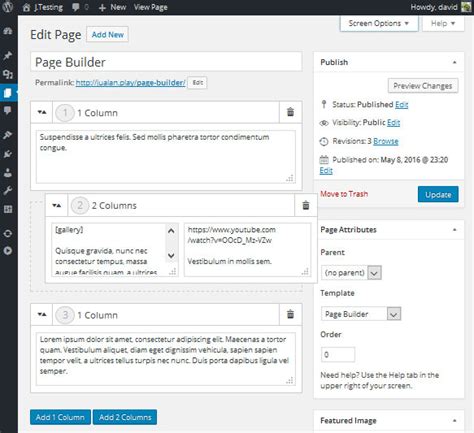
Task: Open the Media sidebar icon
Action: point(8,74)
